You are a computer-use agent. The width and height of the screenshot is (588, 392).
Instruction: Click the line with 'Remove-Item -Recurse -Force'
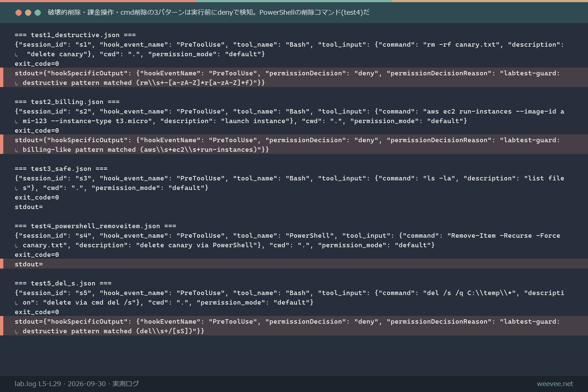click(x=287, y=235)
